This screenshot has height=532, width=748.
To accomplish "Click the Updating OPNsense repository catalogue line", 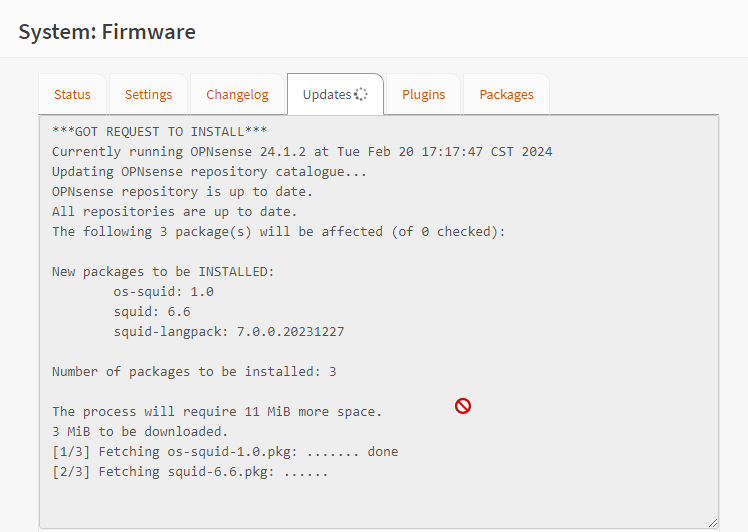I will click(x=209, y=172).
